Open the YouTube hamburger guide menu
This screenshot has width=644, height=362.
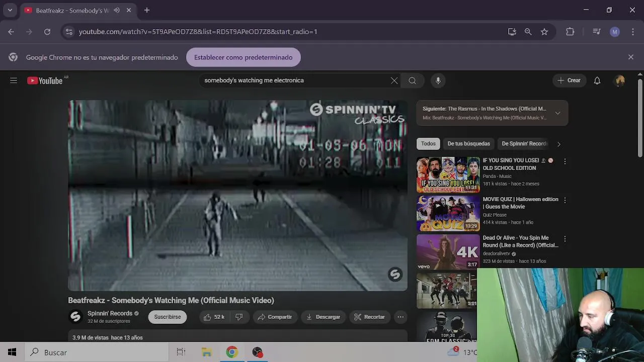(x=14, y=80)
